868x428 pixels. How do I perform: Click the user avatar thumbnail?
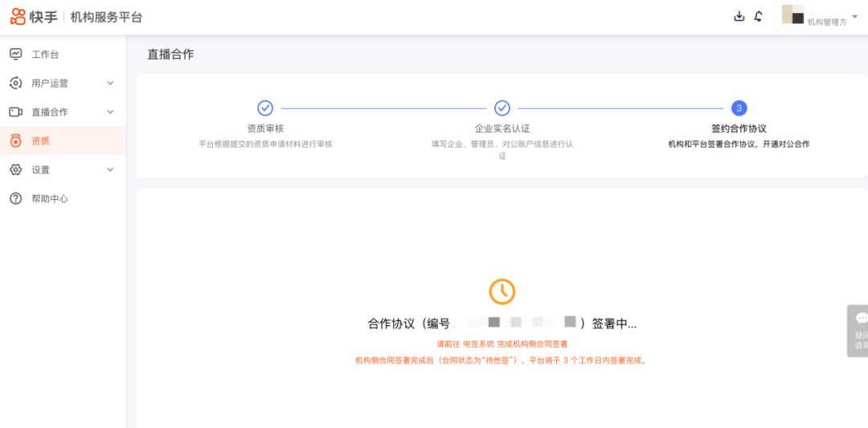792,14
